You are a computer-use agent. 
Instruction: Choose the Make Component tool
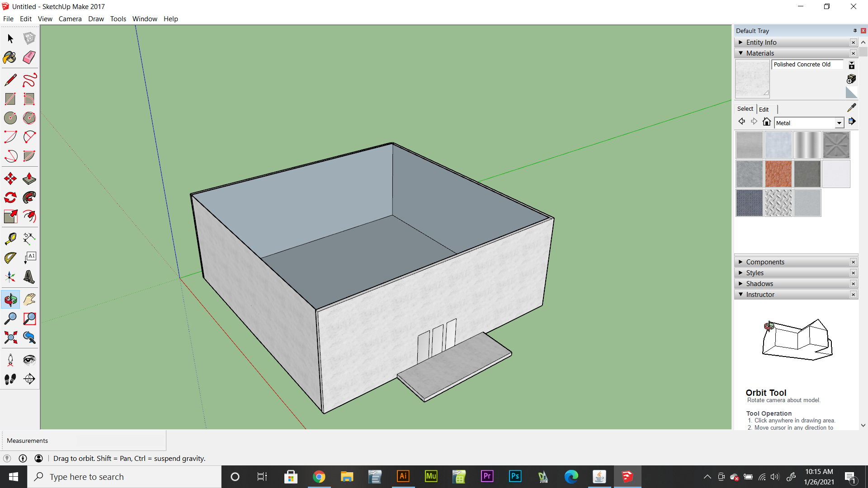pyautogui.click(x=29, y=38)
